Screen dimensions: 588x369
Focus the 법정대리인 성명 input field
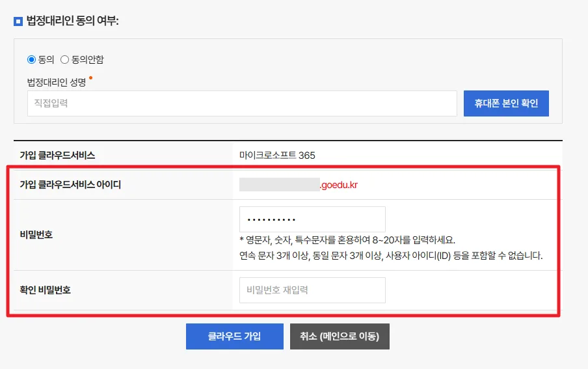click(242, 103)
